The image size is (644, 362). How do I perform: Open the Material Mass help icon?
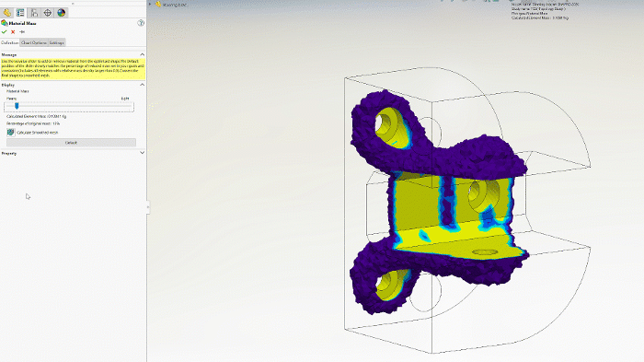(141, 23)
